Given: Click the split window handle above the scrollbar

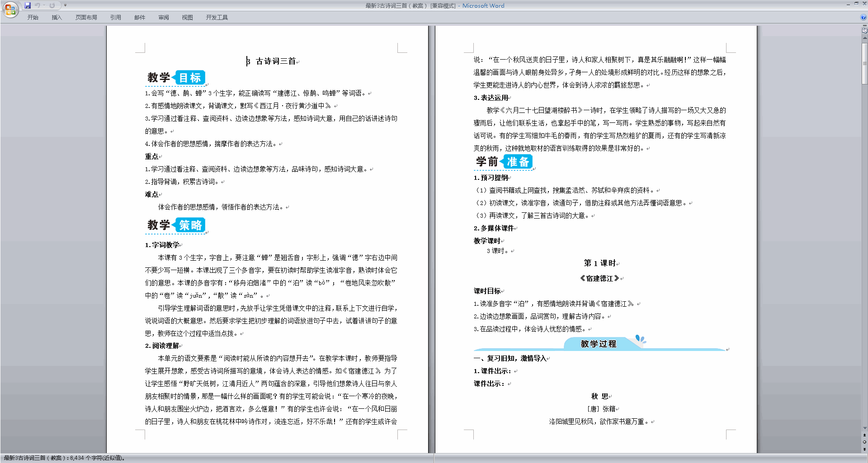Looking at the screenshot, I should (x=865, y=26).
